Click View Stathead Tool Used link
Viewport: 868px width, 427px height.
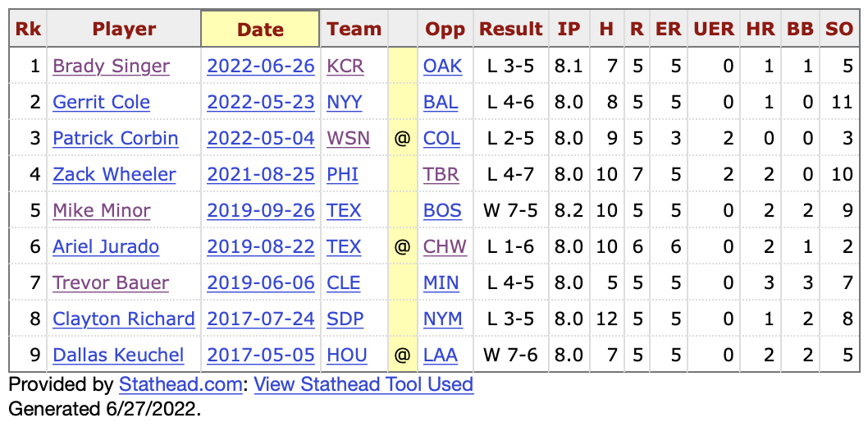[363, 384]
